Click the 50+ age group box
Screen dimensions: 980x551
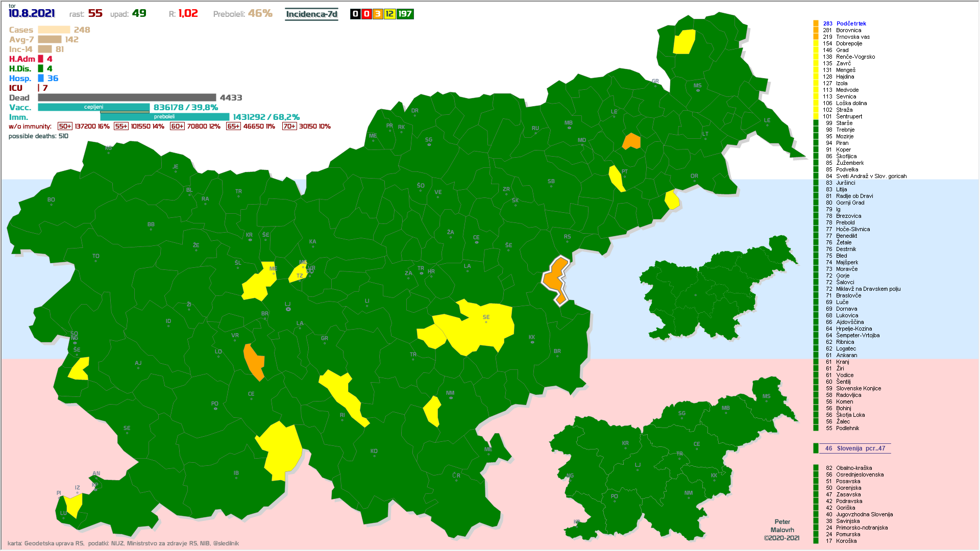click(x=65, y=127)
